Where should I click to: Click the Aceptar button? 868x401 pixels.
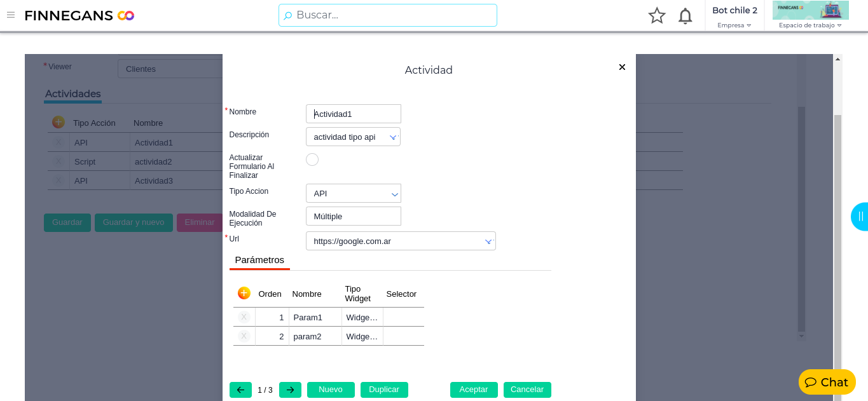474,390
